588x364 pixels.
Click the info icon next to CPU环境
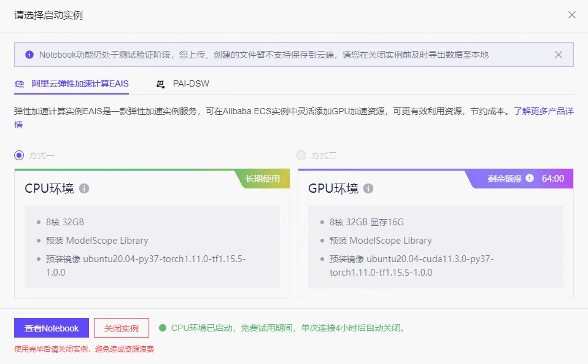(x=84, y=188)
